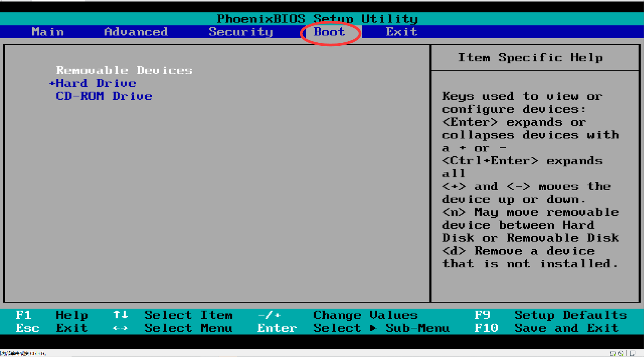The image size is (644, 357).
Task: Open the Main menu tab
Action: 48,32
